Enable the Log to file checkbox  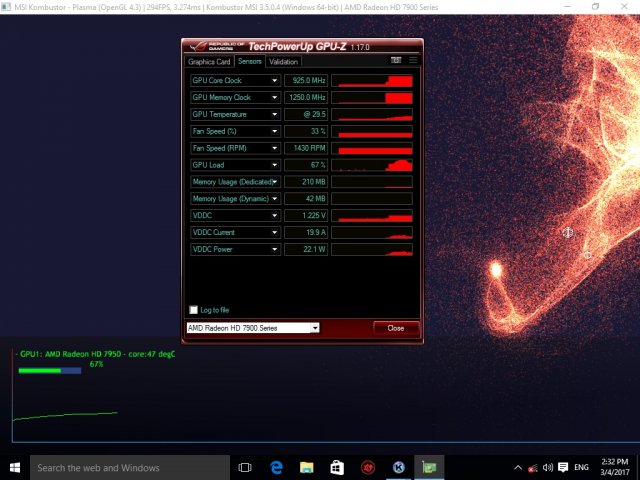point(194,310)
